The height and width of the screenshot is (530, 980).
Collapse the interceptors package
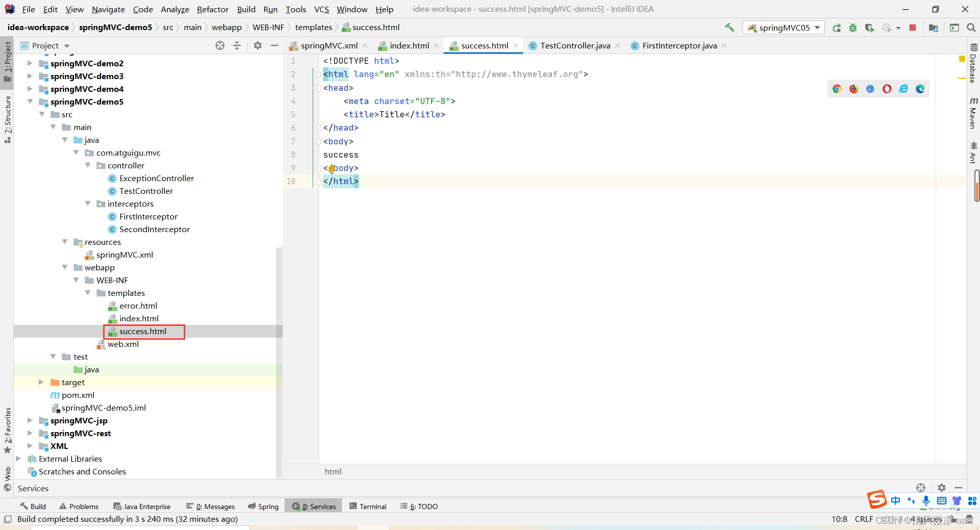(x=87, y=204)
